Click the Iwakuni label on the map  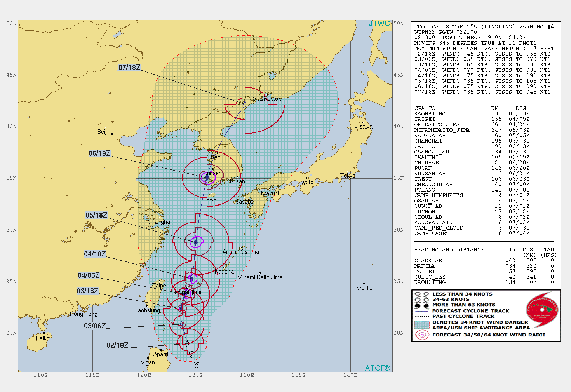pos(270,193)
